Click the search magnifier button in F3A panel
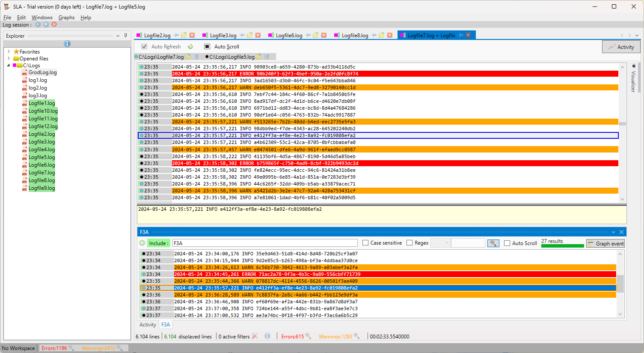 [x=493, y=243]
